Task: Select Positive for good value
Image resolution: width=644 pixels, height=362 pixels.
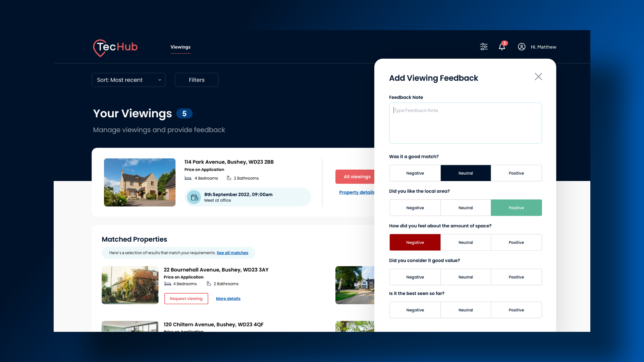Action: (x=516, y=277)
